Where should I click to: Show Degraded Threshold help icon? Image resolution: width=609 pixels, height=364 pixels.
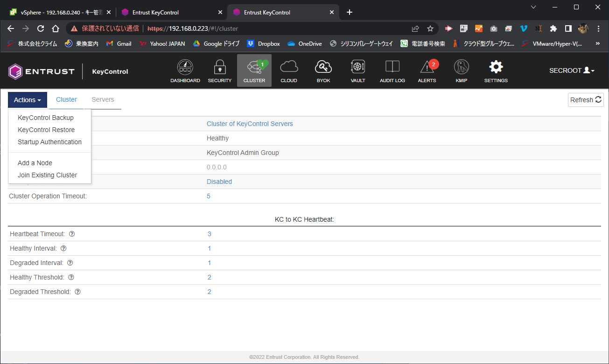click(77, 292)
